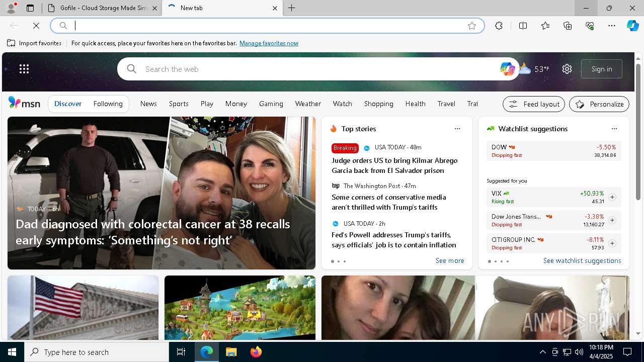This screenshot has height=362, width=644.
Task: Open Settings and more menu
Action: point(612,26)
